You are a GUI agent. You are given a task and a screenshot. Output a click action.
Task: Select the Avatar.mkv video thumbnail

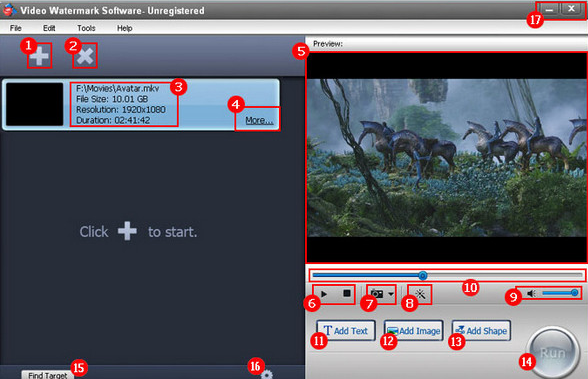click(34, 104)
